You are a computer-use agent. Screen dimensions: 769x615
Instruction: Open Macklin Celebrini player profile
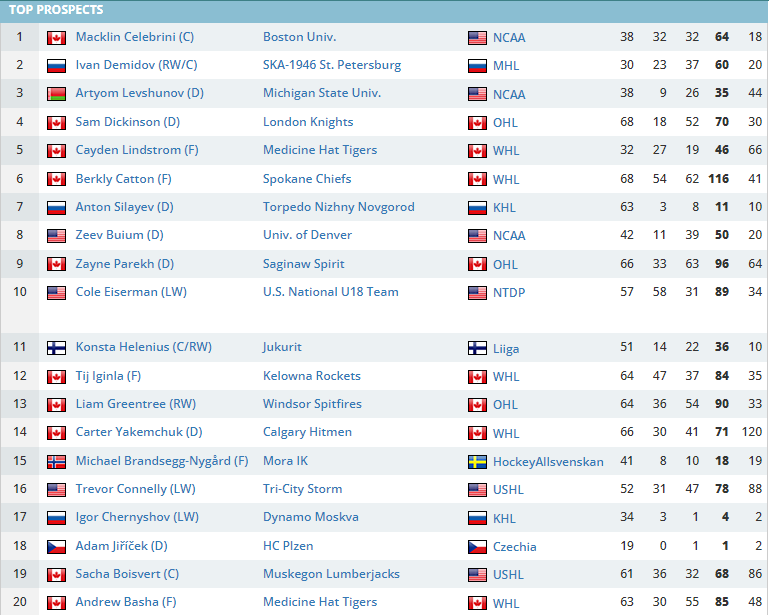(x=134, y=37)
